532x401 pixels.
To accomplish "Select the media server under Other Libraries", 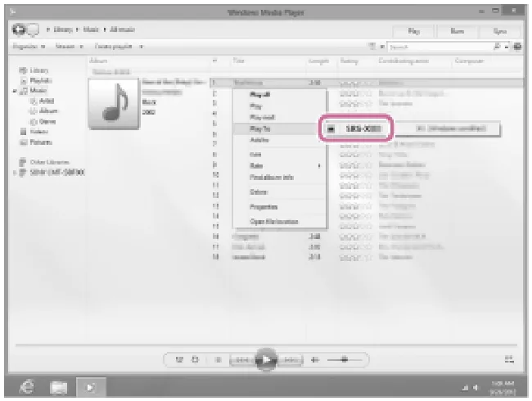I will (x=57, y=173).
